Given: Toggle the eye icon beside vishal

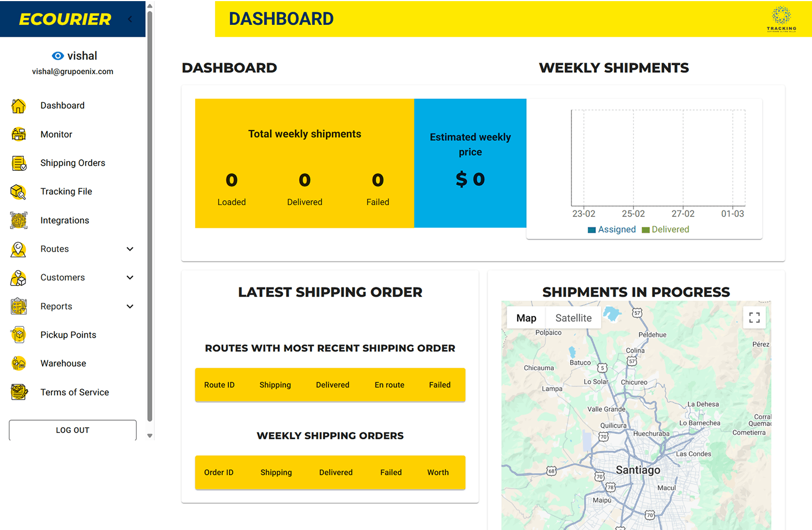Looking at the screenshot, I should [58, 56].
